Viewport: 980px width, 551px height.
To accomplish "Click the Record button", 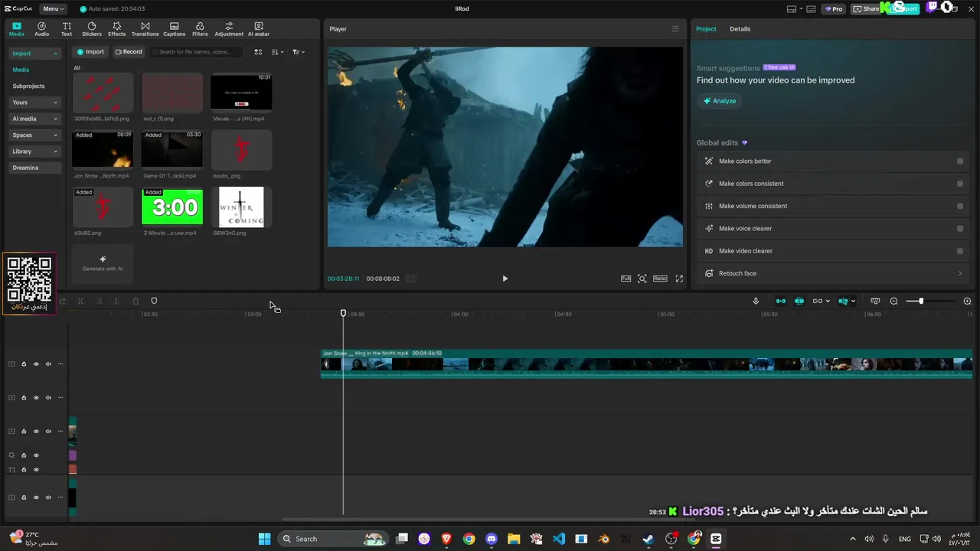I will point(129,52).
